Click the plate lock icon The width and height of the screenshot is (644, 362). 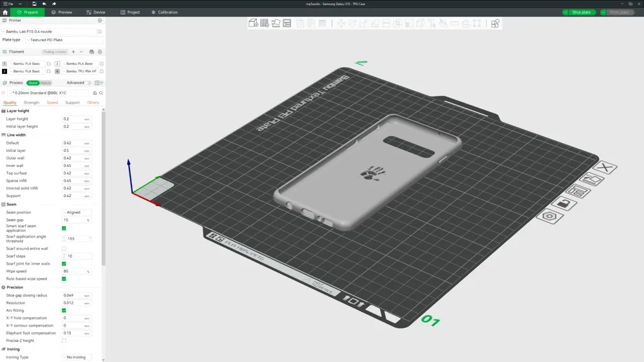[564, 204]
